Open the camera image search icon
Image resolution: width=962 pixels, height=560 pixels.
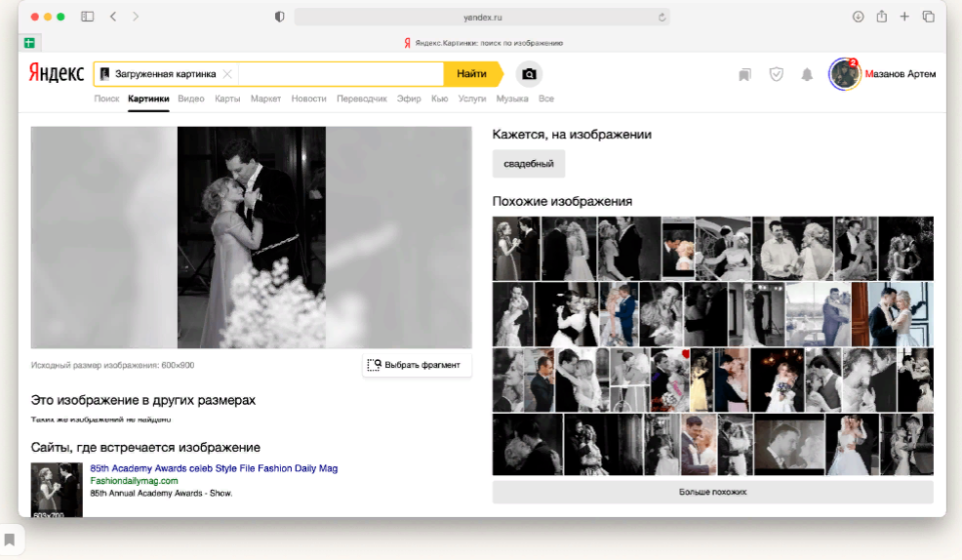529,74
